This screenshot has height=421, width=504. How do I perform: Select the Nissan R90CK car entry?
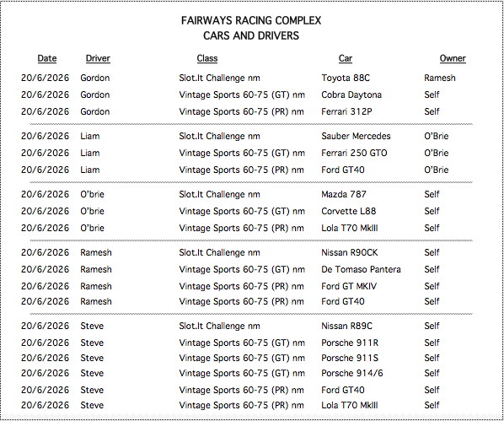click(350, 252)
